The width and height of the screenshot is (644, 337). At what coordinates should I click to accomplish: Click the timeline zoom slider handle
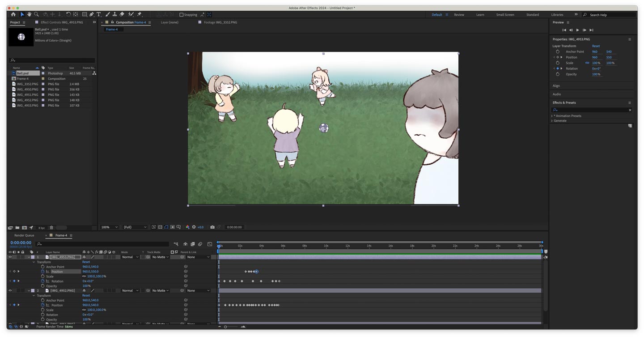[x=225, y=327]
